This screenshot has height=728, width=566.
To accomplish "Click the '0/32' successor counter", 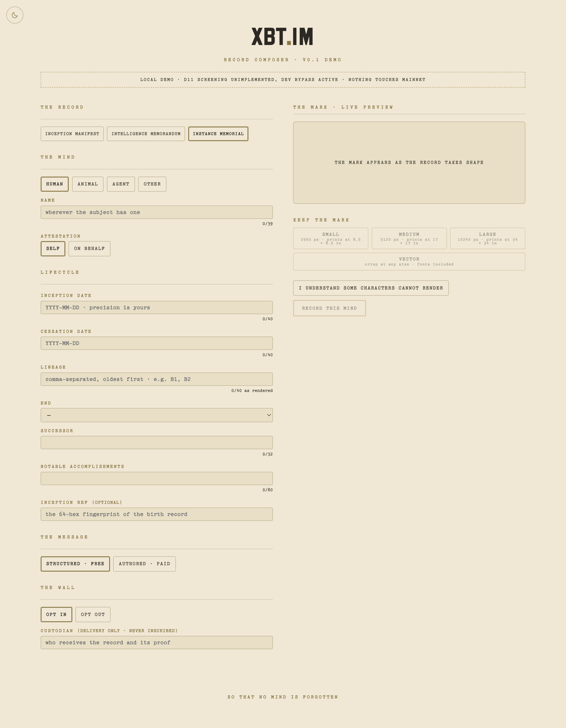I will click(x=268, y=454).
